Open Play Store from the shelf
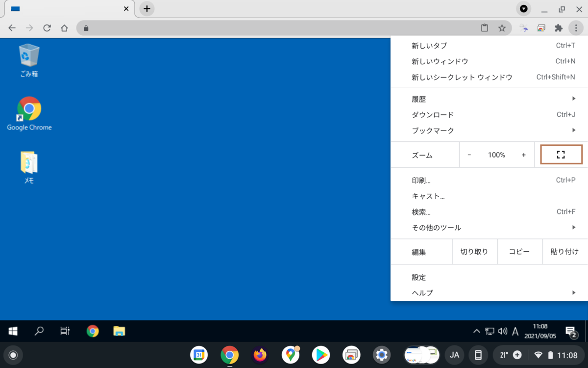The width and height of the screenshot is (588, 368). 321,355
